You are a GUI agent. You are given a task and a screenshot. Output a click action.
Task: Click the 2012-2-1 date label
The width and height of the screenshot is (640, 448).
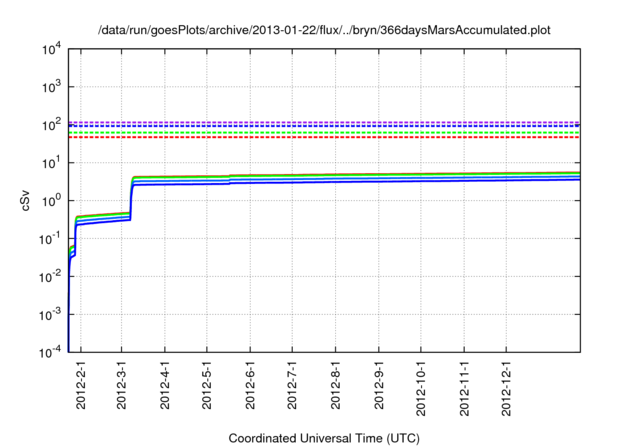click(x=81, y=385)
